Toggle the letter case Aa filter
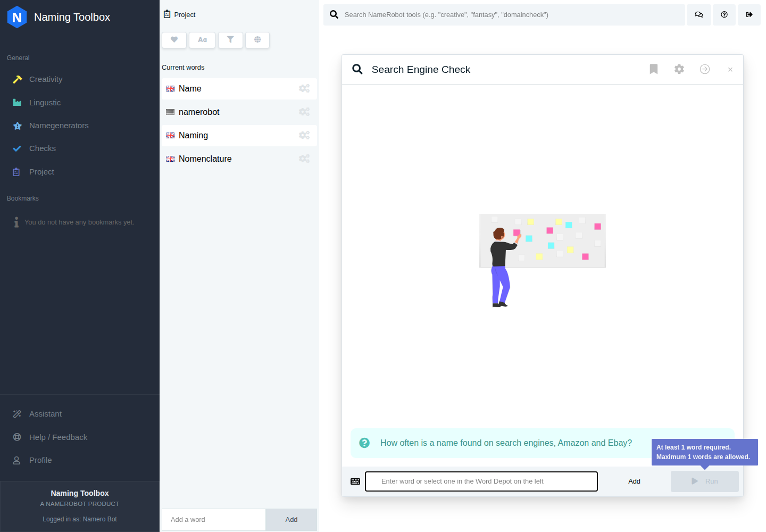Image resolution: width=766 pixels, height=532 pixels. pos(202,40)
